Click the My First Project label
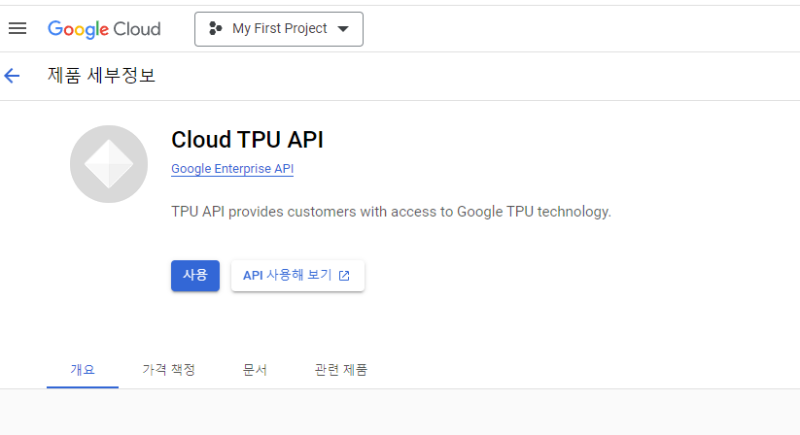 (280, 29)
